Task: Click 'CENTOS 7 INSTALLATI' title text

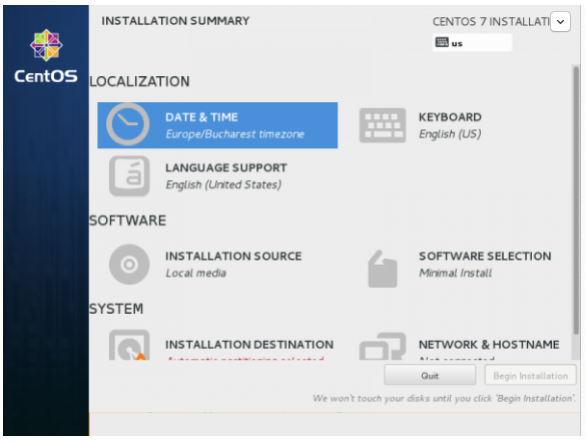Action: tap(491, 22)
